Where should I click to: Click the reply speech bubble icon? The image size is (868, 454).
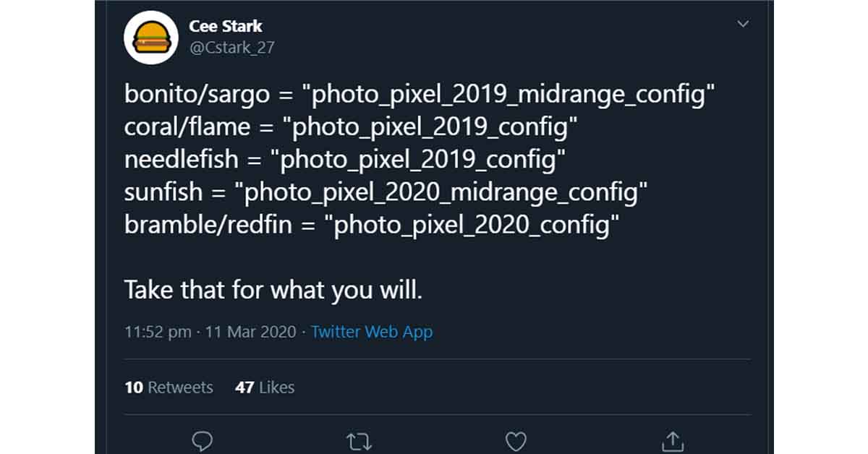coord(203,440)
